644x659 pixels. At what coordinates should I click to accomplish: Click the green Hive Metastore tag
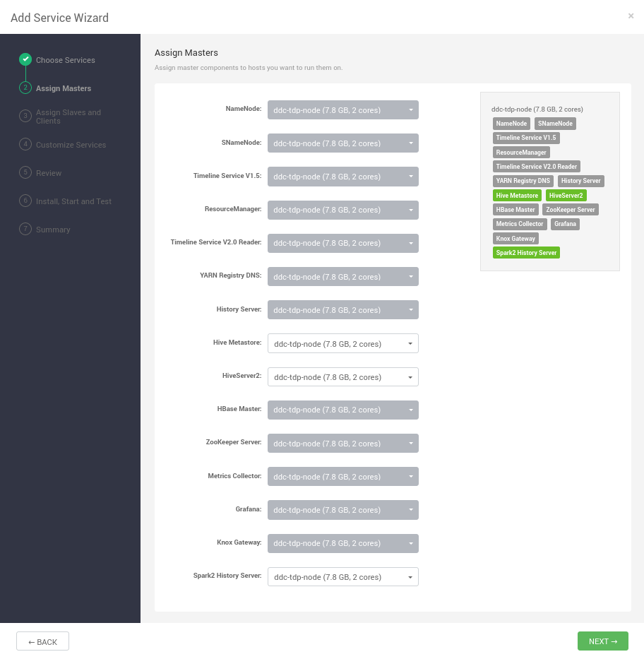(517, 196)
